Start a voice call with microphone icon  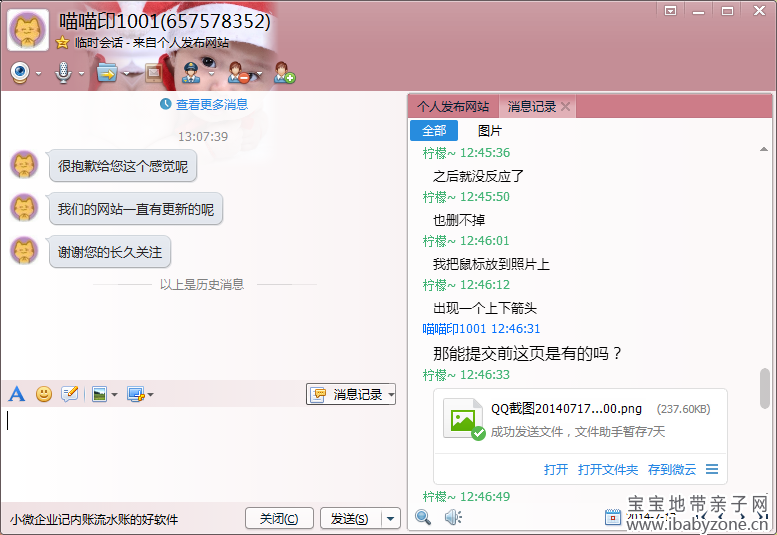[x=62, y=72]
